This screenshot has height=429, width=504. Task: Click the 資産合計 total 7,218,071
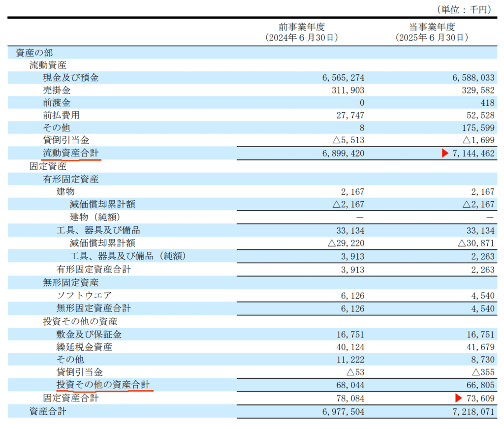click(x=471, y=411)
